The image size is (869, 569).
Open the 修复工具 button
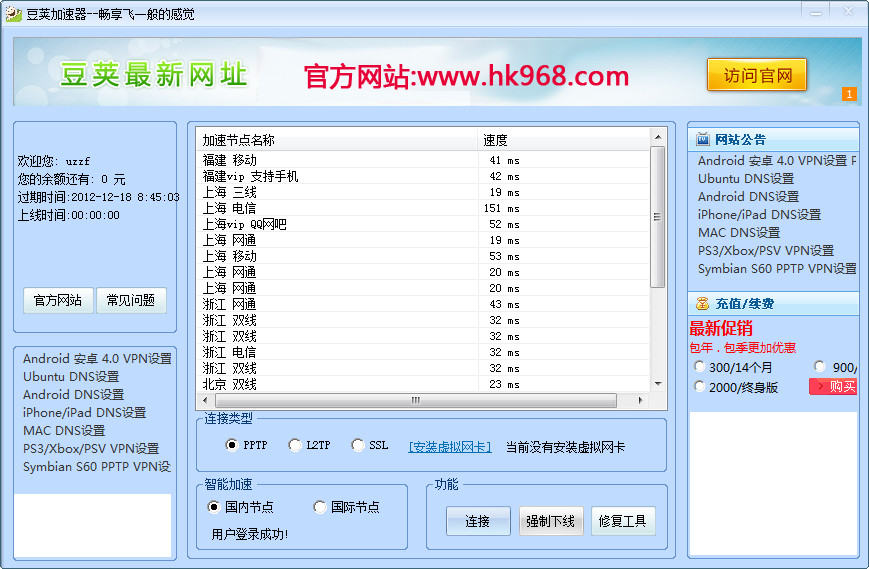click(623, 521)
